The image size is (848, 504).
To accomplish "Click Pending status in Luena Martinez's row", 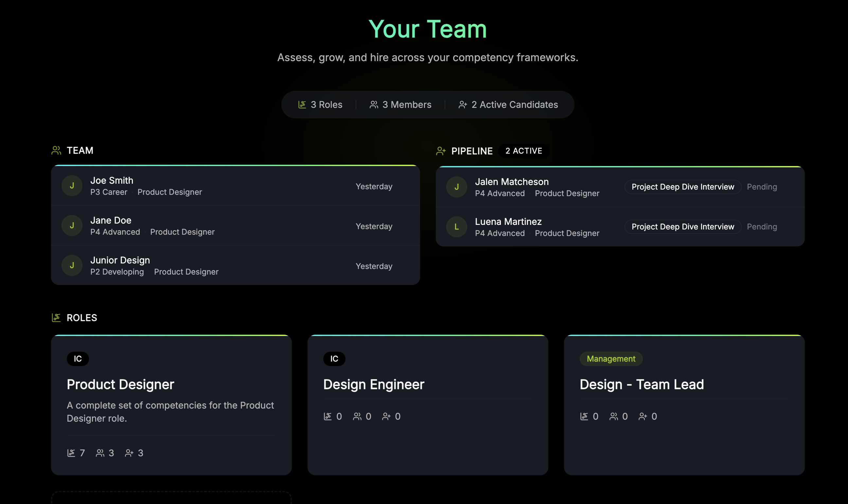I will click(x=762, y=227).
